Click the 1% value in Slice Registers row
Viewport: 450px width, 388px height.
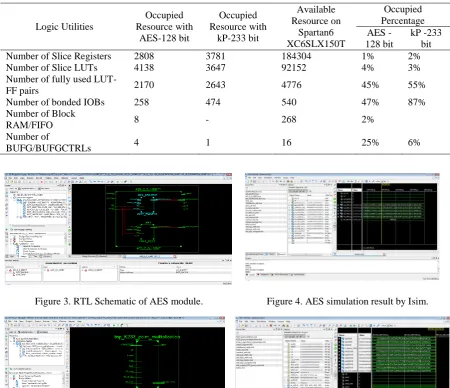tap(368, 56)
